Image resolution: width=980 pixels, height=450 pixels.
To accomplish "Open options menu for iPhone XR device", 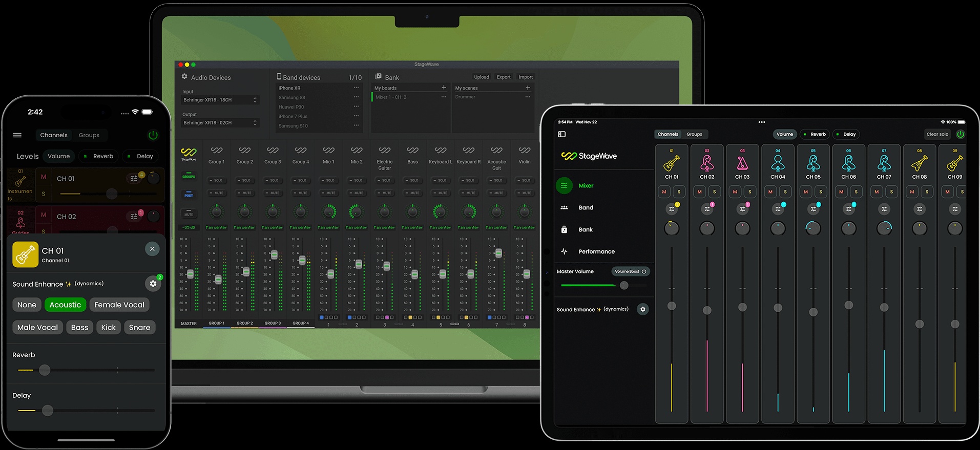I will [356, 88].
